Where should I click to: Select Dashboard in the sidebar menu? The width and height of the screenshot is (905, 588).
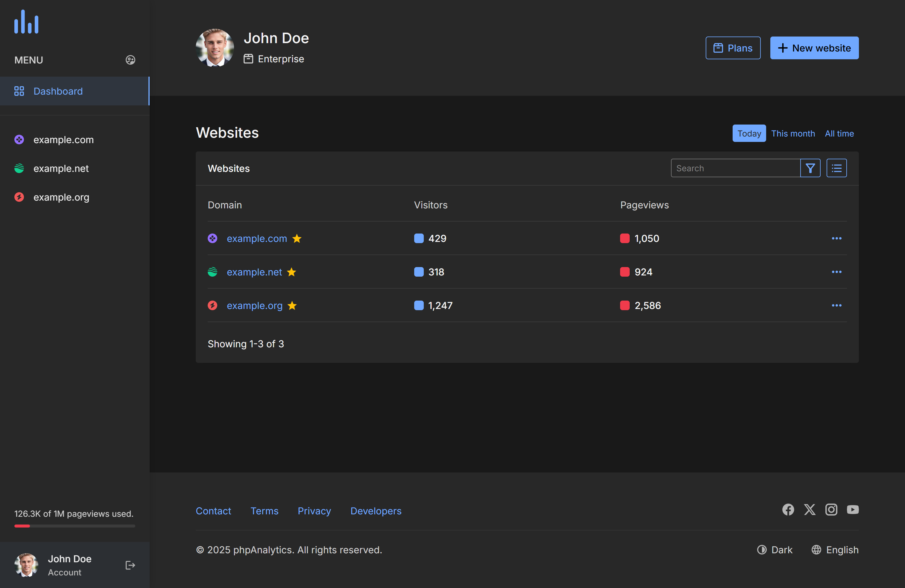(x=58, y=91)
